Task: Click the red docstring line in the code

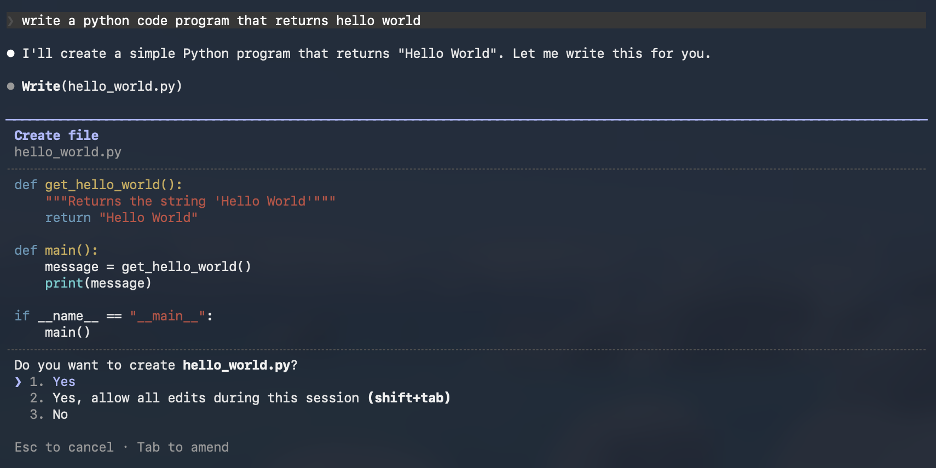Action: click(x=190, y=201)
